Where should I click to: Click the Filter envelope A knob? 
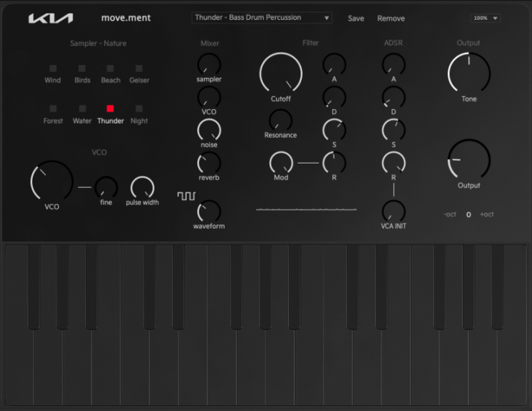coord(334,64)
